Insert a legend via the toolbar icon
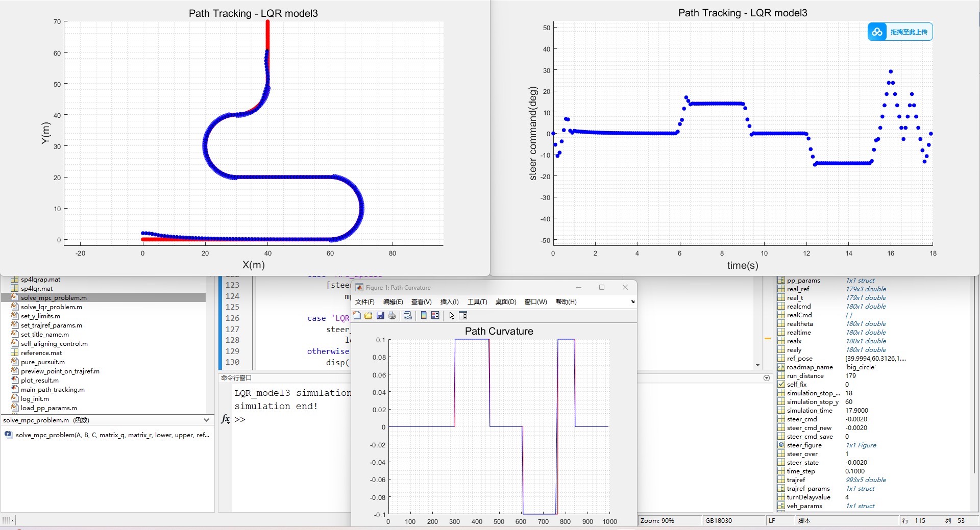This screenshot has width=980, height=530. click(x=435, y=316)
